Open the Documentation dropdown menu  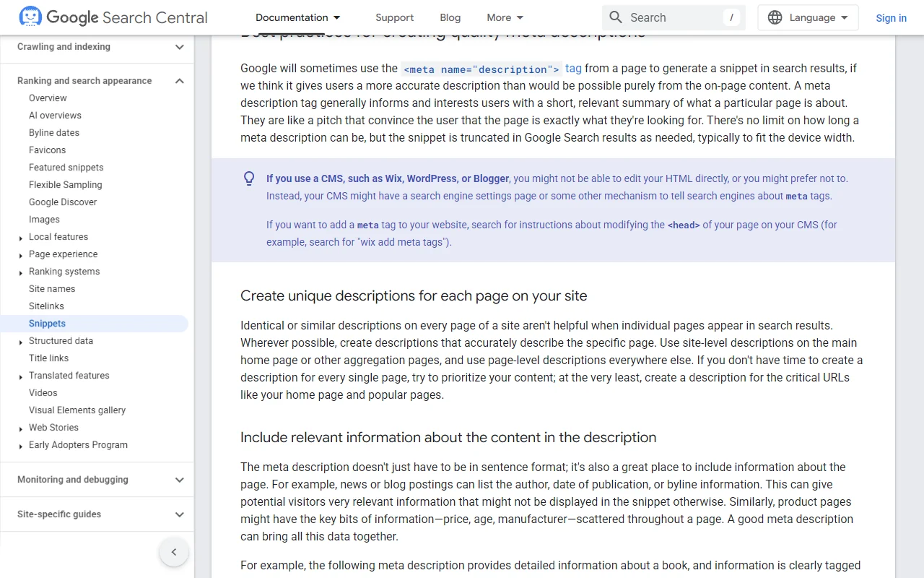coord(297,17)
